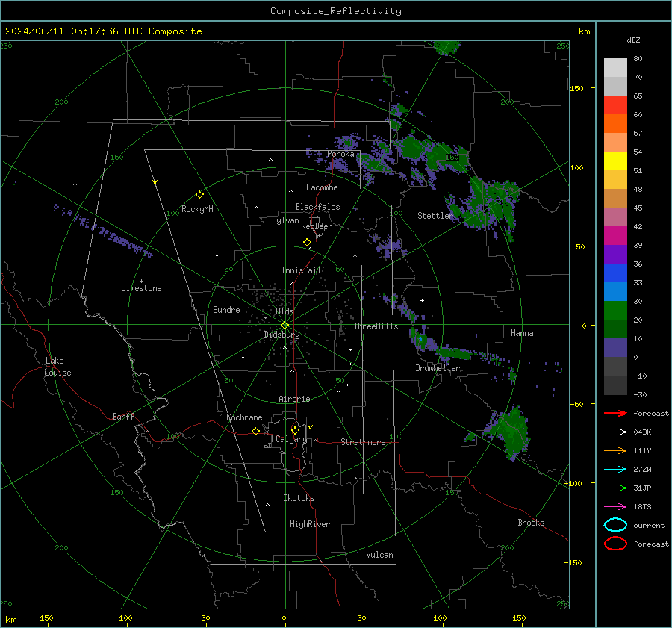The width and height of the screenshot is (672, 628).
Task: Click the Airdrie town label
Action: pyautogui.click(x=294, y=399)
